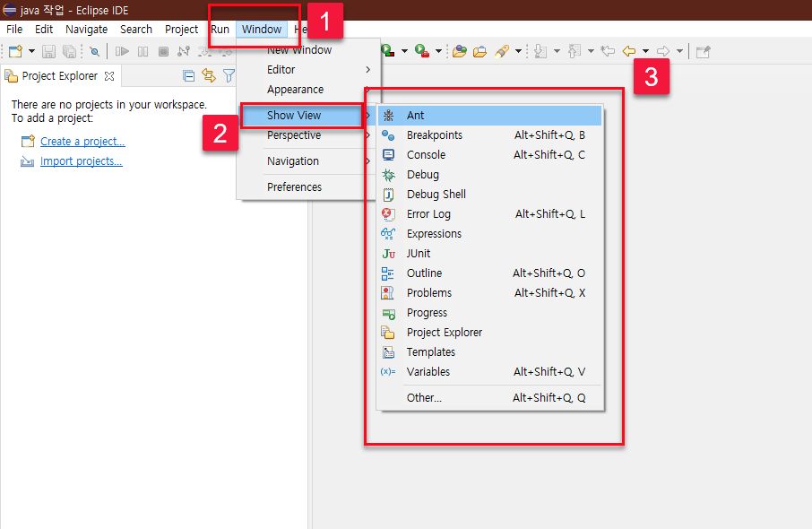Select the Problems view
This screenshot has width=812, height=529.
tap(490, 292)
